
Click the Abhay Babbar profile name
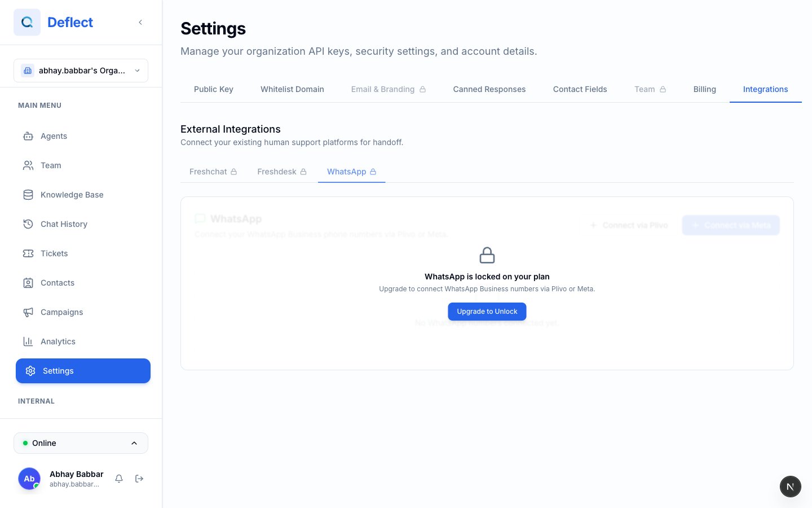(x=77, y=474)
